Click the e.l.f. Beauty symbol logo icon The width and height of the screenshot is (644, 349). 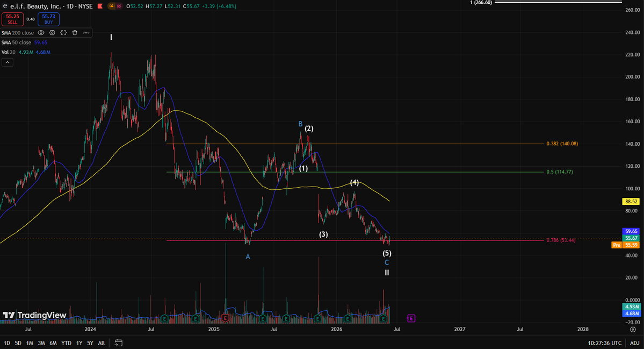[5, 6]
